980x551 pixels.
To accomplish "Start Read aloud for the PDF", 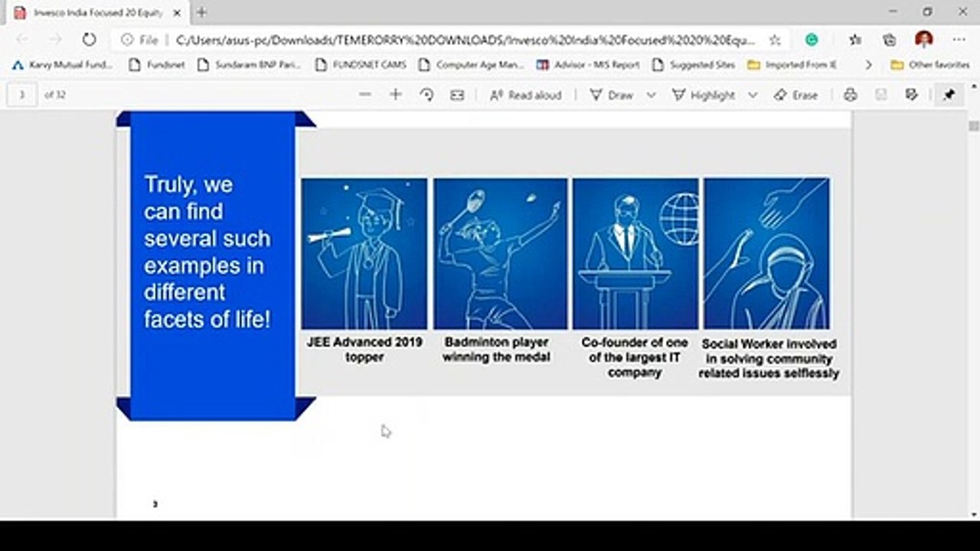I will (x=525, y=95).
